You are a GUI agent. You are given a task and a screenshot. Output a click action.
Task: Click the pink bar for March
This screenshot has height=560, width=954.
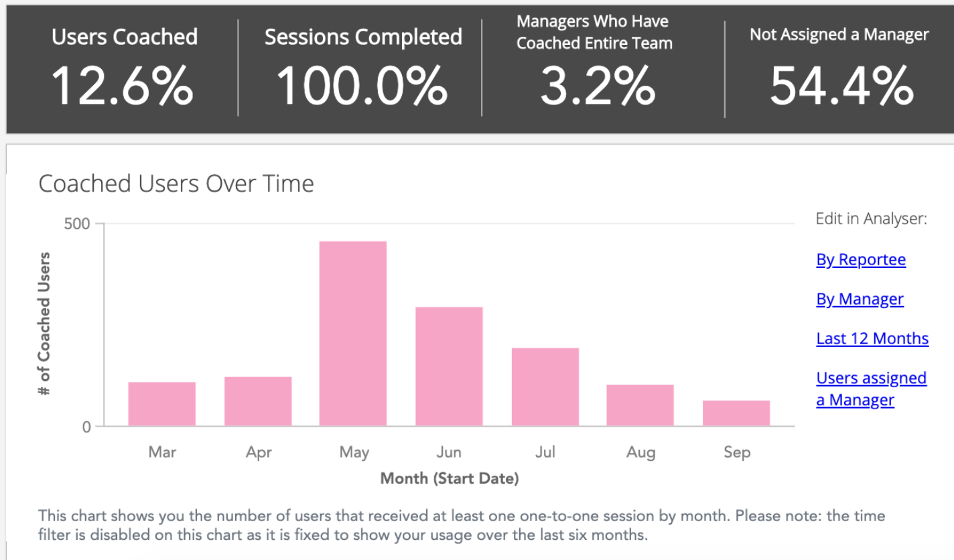point(161,404)
